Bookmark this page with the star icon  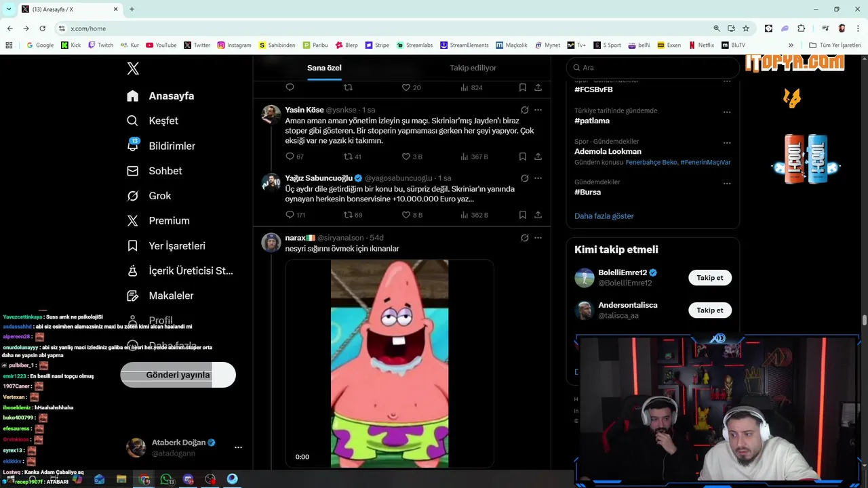click(x=746, y=28)
